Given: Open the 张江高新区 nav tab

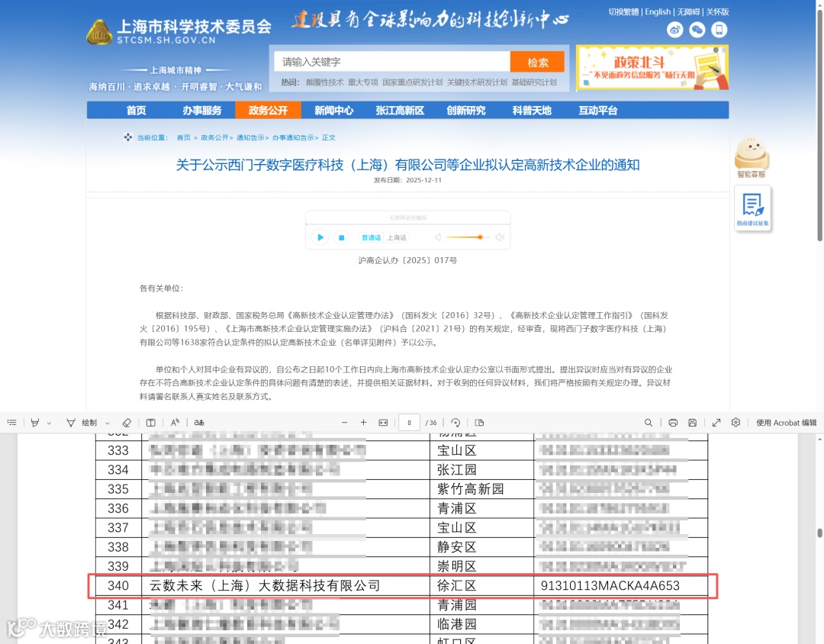Looking at the screenshot, I should 400,111.
